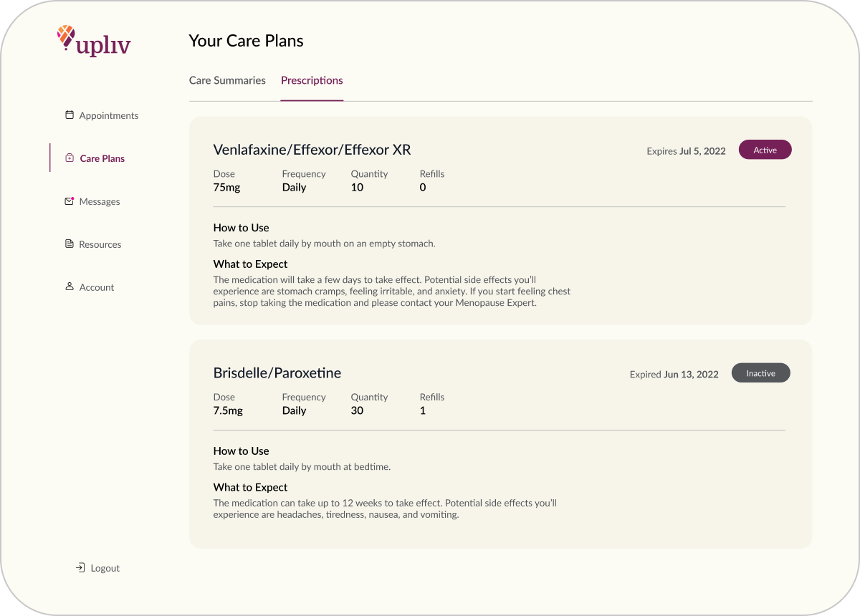The width and height of the screenshot is (860, 616).
Task: Click the Active status badge
Action: [765, 150]
